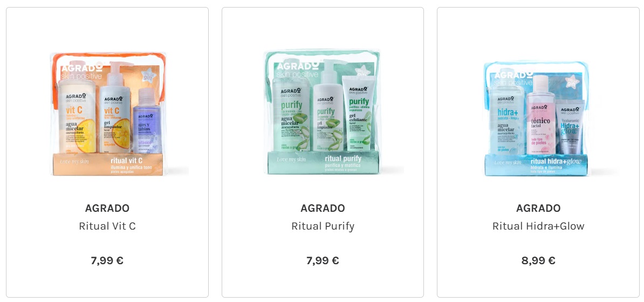Image resolution: width=644 pixels, height=302 pixels.
Task: Select the Ritual Hidra+Glow product title
Action: pyautogui.click(x=538, y=226)
